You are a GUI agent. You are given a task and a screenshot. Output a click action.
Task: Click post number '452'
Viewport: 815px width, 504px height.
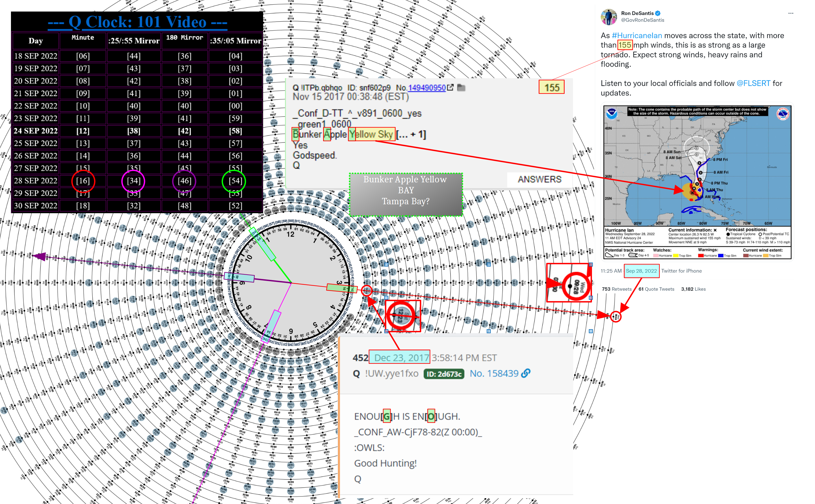click(x=360, y=358)
